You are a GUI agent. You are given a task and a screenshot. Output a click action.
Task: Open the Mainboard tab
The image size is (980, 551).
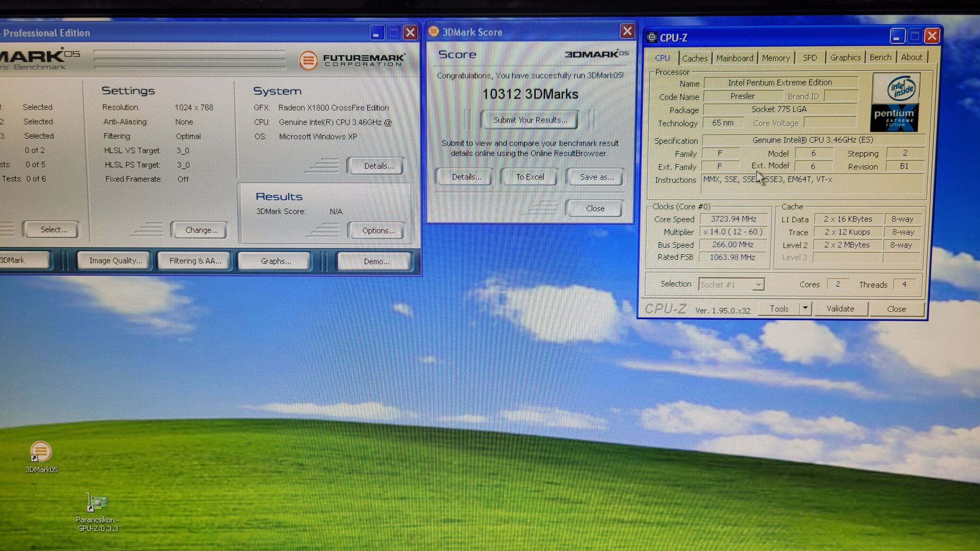734,58
